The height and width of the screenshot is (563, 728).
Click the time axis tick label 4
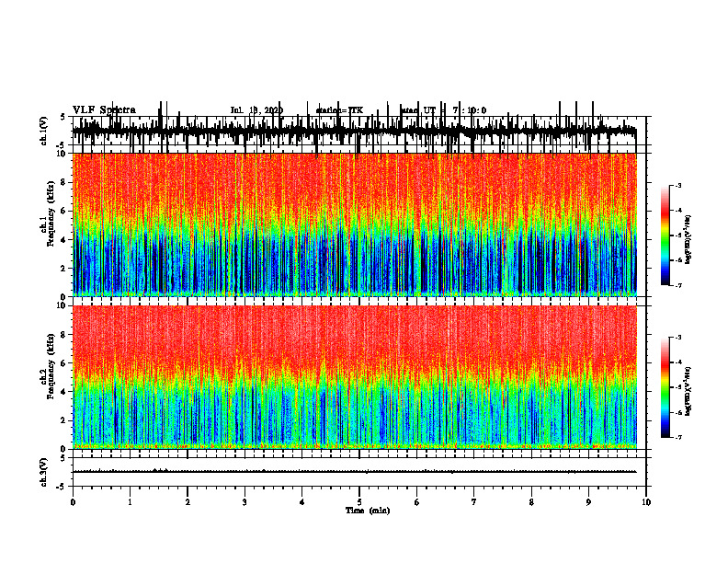click(x=302, y=502)
